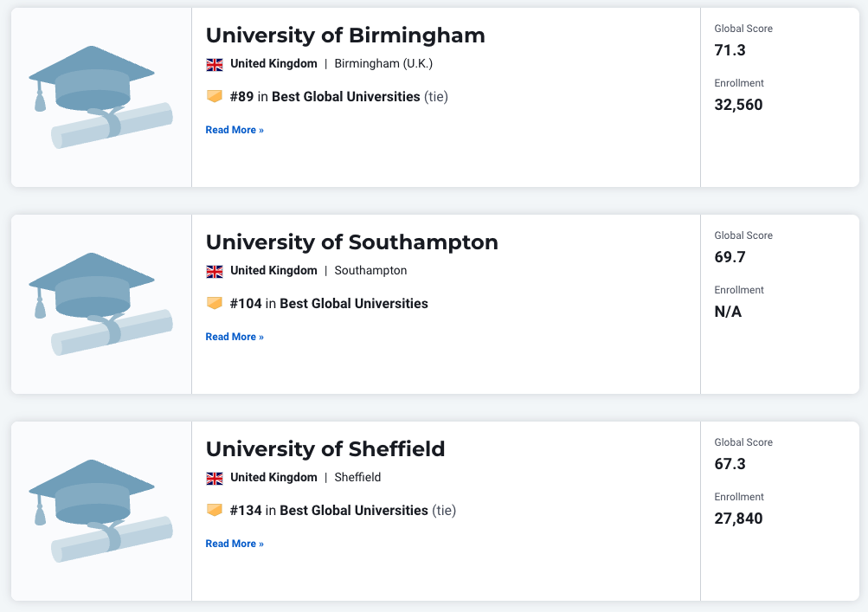The height and width of the screenshot is (612, 868).
Task: Click Best Global Universities in the #89 ranking
Action: tap(346, 96)
